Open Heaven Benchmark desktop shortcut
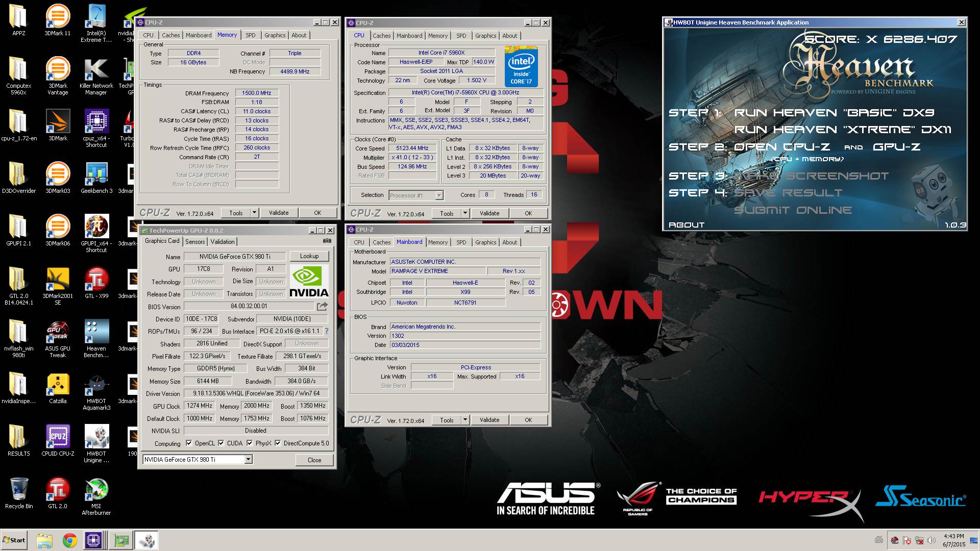Image resolution: width=980 pixels, height=551 pixels. click(x=96, y=338)
